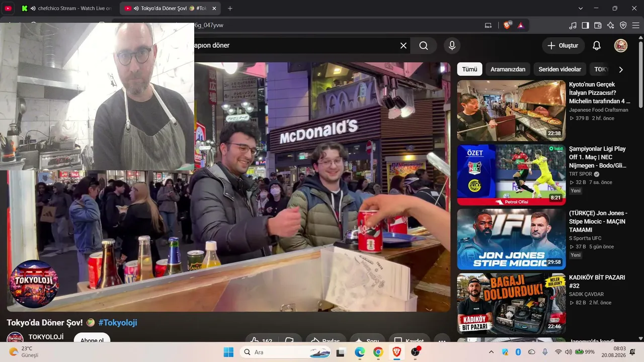Click the taskbar Ara search box

click(x=285, y=352)
